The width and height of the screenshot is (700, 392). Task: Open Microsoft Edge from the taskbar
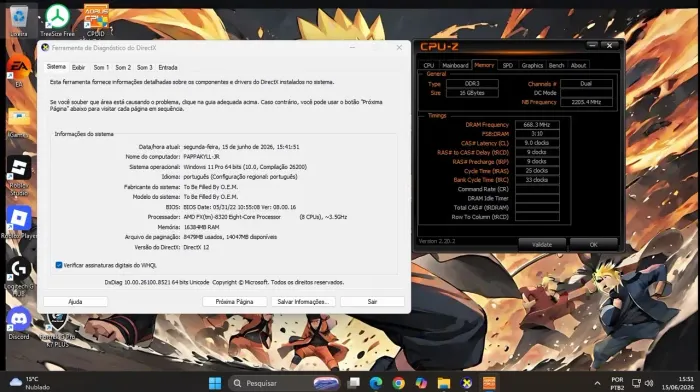click(x=376, y=383)
